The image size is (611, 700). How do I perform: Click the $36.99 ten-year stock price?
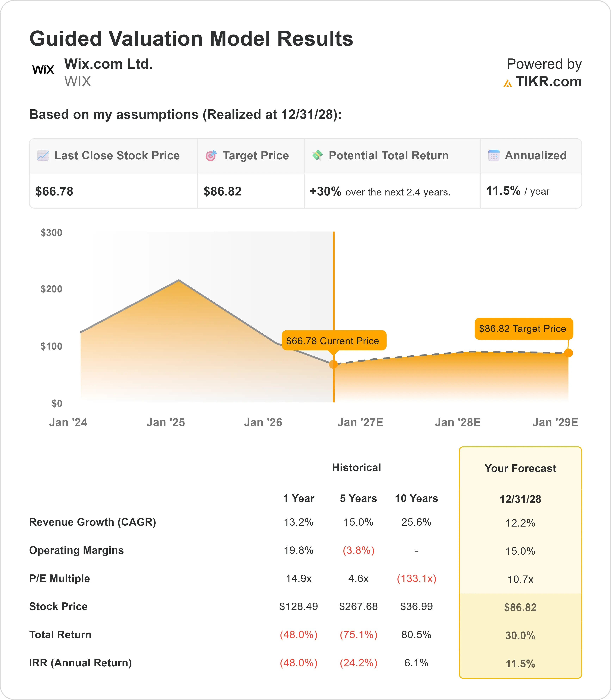[416, 607]
